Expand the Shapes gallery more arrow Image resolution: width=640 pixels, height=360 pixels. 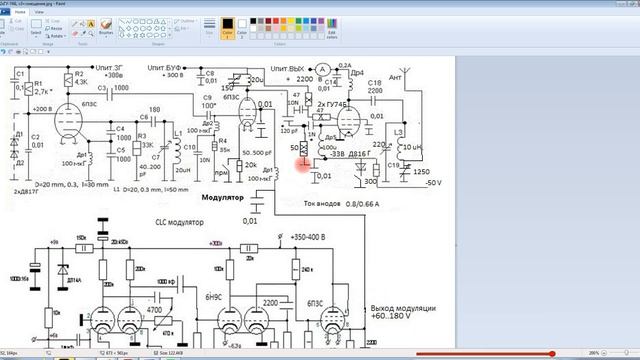[x=169, y=35]
